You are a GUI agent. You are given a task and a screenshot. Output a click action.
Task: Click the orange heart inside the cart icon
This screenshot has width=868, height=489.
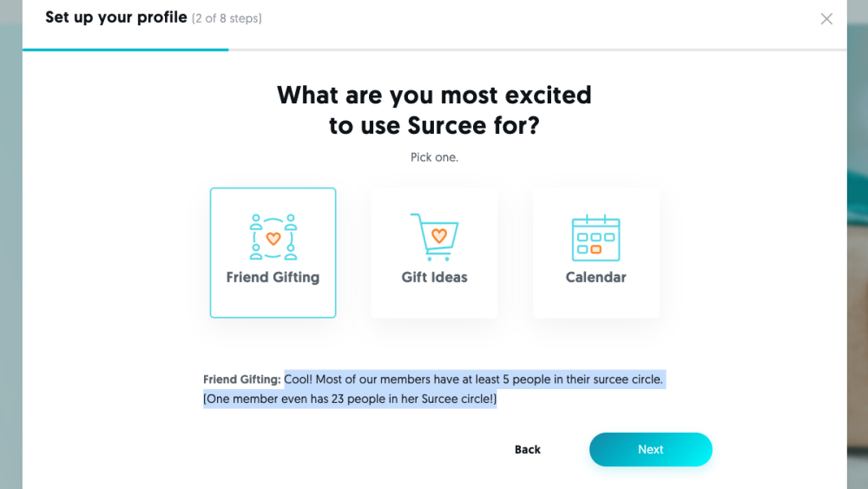pos(439,235)
